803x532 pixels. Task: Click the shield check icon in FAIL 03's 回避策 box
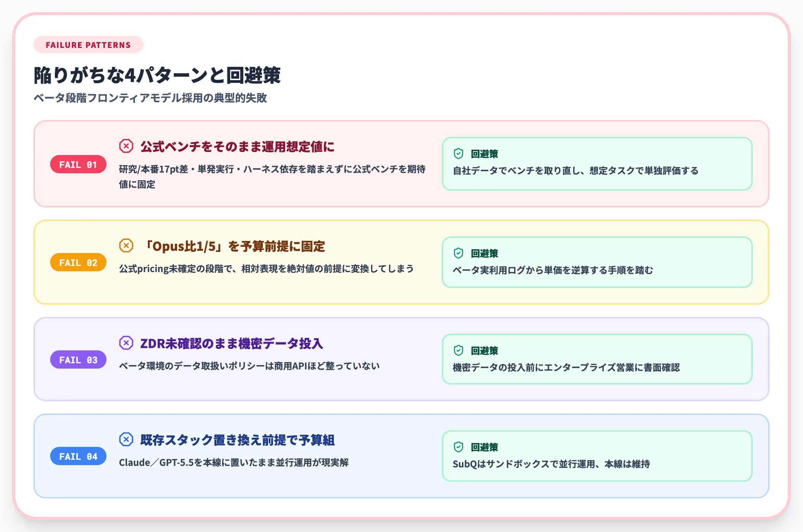459,350
